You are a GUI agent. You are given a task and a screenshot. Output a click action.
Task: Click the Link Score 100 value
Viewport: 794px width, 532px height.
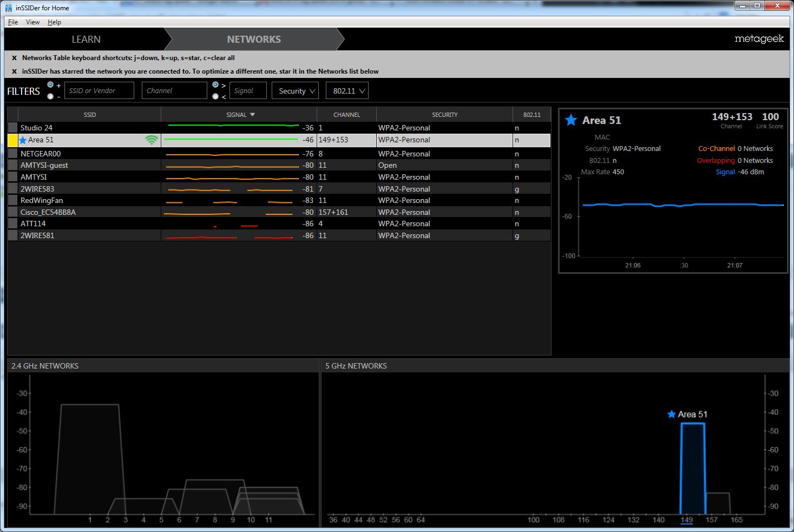[x=770, y=117]
